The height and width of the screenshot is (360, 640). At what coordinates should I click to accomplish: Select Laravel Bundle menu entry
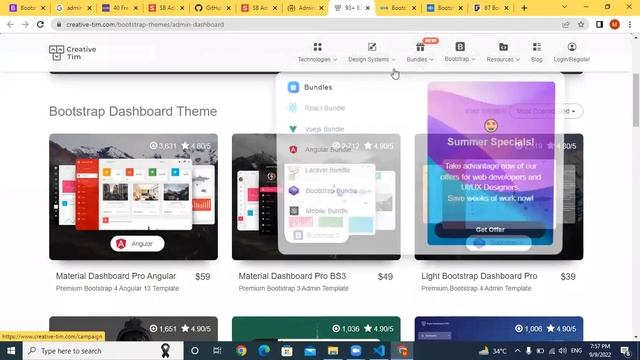[x=320, y=170]
